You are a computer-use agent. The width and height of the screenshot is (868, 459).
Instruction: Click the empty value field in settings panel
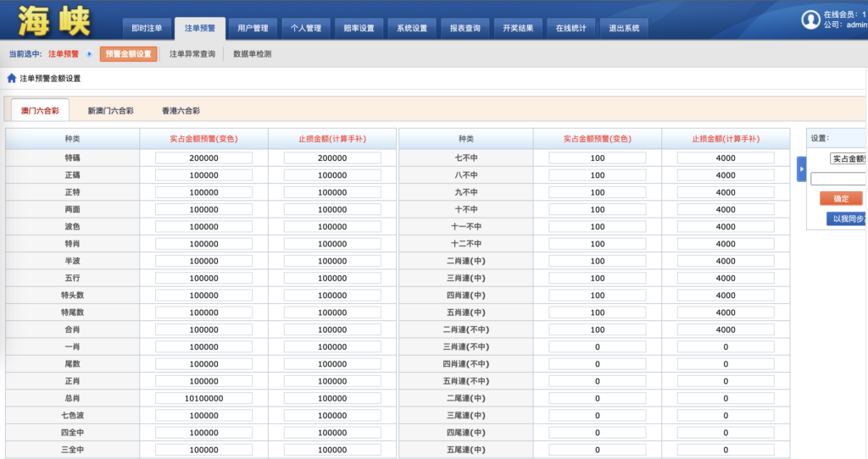[837, 179]
